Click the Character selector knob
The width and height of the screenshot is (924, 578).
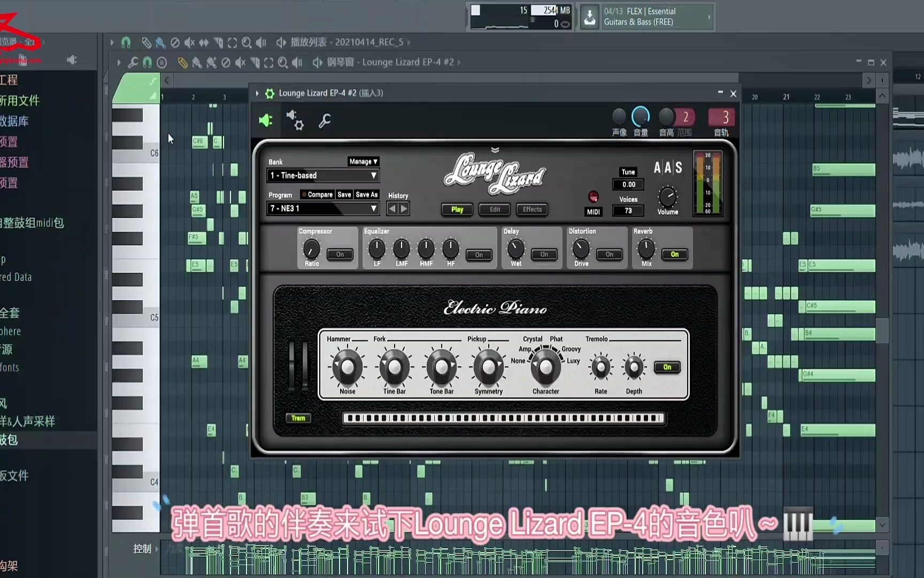click(x=545, y=367)
